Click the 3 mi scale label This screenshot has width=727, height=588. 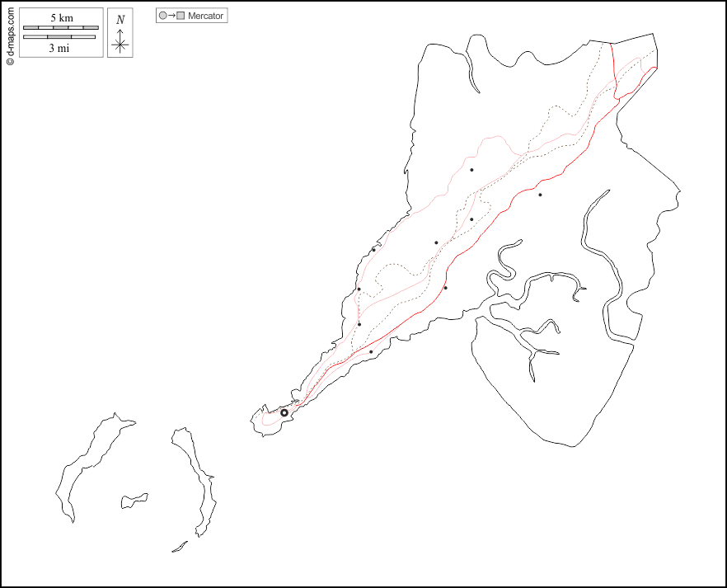coord(59,48)
